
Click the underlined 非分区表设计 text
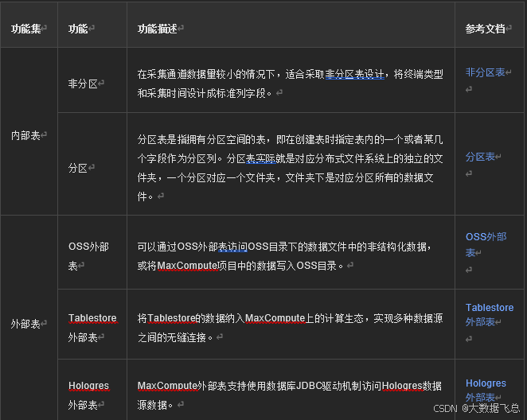click(x=354, y=74)
